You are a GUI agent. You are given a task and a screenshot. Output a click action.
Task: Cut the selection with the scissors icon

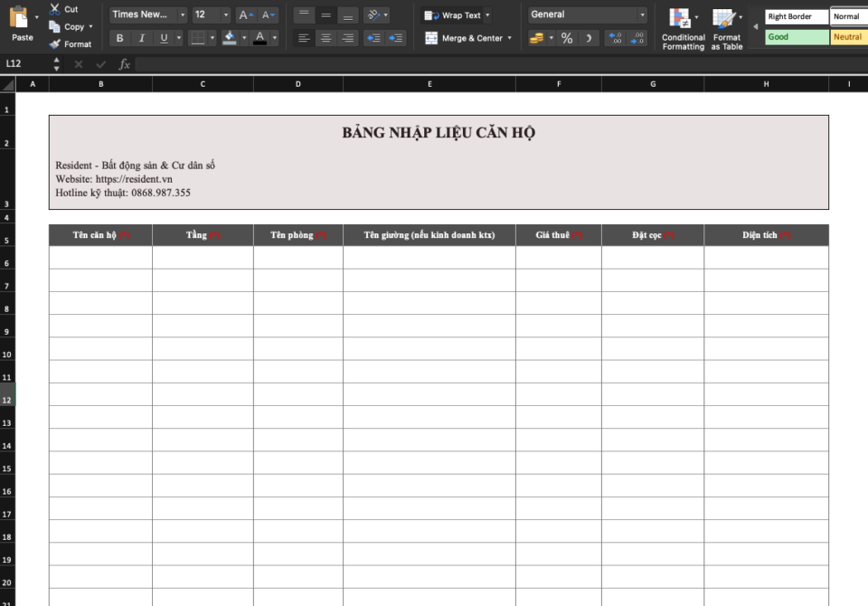[54, 9]
